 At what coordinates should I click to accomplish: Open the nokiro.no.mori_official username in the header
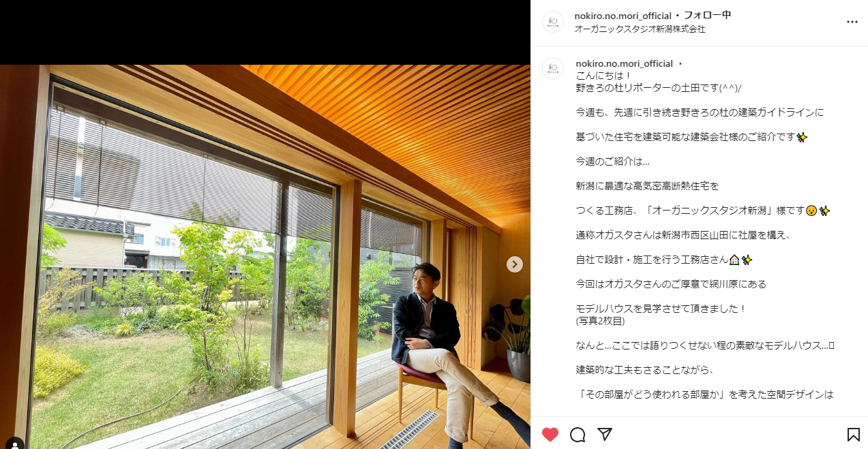[623, 15]
